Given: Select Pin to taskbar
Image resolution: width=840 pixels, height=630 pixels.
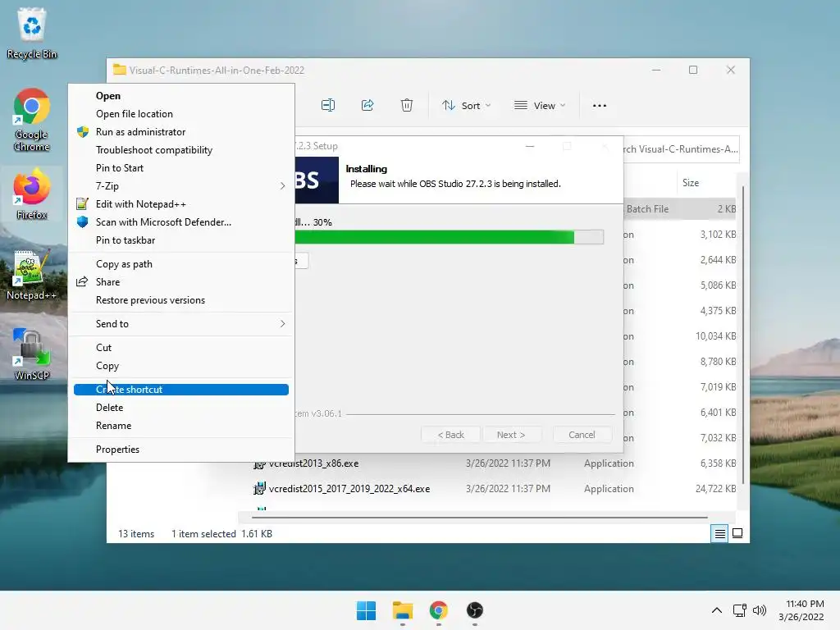Looking at the screenshot, I should (181, 240).
